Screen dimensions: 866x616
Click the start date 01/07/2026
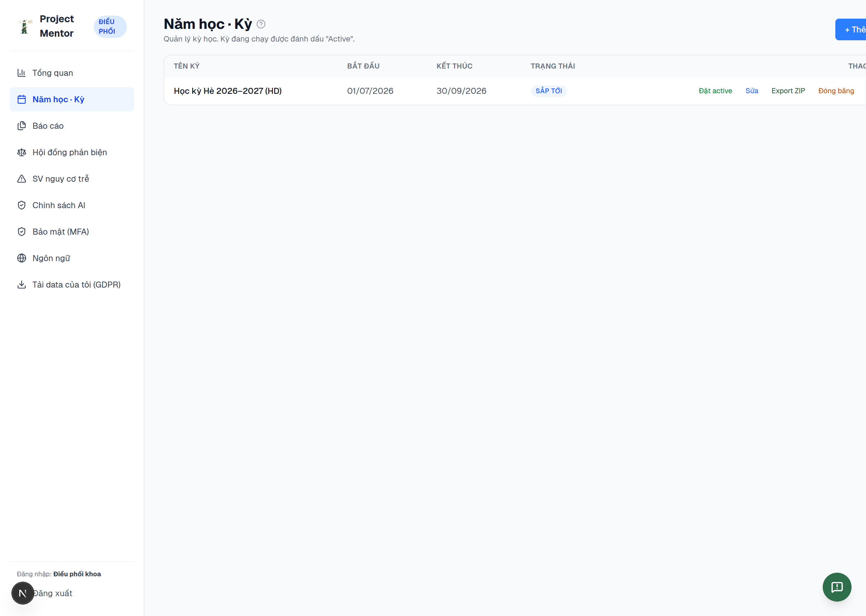pos(370,91)
